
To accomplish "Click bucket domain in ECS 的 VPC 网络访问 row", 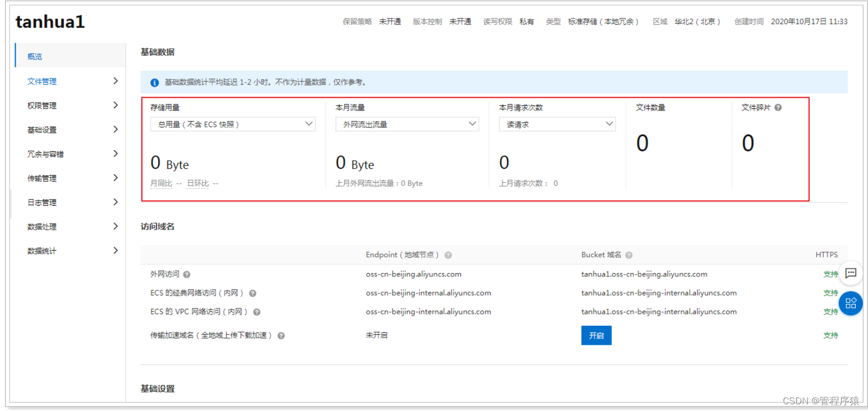I will coord(659,311).
